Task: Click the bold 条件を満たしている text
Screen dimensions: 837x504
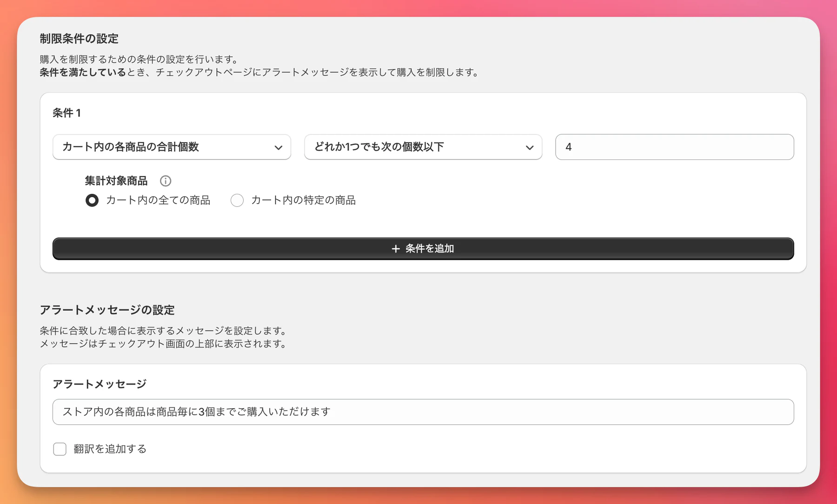Action: click(x=83, y=73)
